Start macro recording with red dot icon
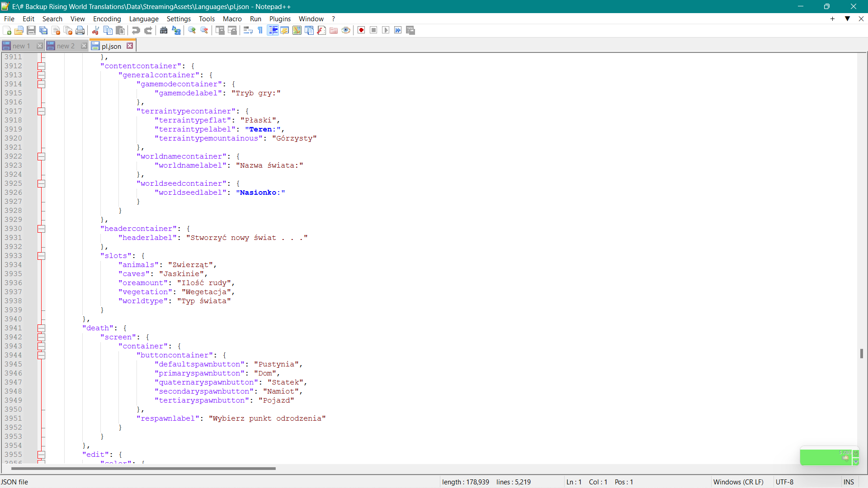 [361, 30]
